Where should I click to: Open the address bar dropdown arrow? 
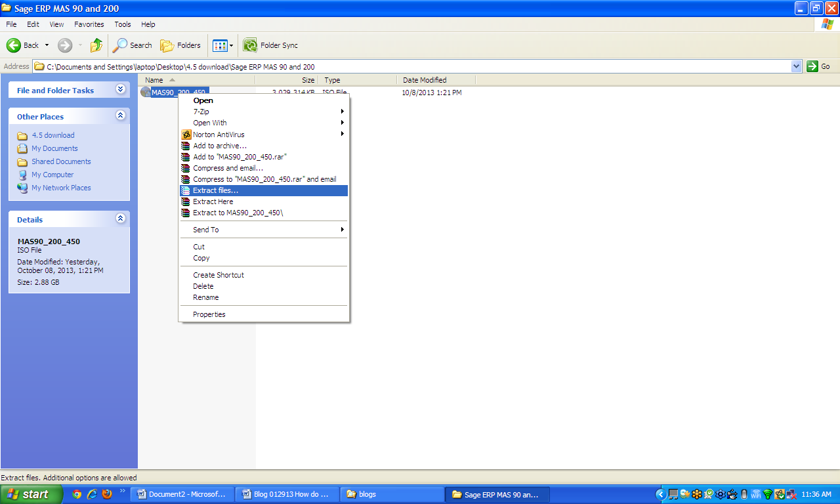tap(796, 66)
